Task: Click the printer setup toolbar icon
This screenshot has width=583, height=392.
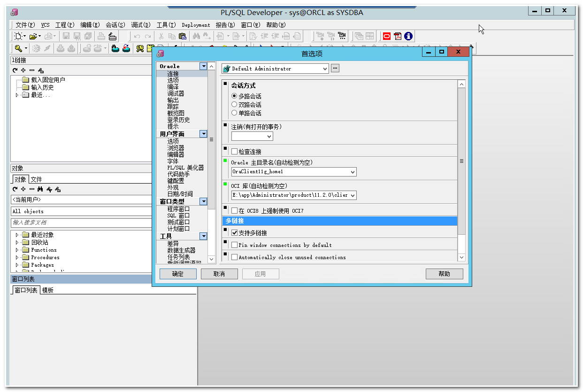Action: [113, 36]
